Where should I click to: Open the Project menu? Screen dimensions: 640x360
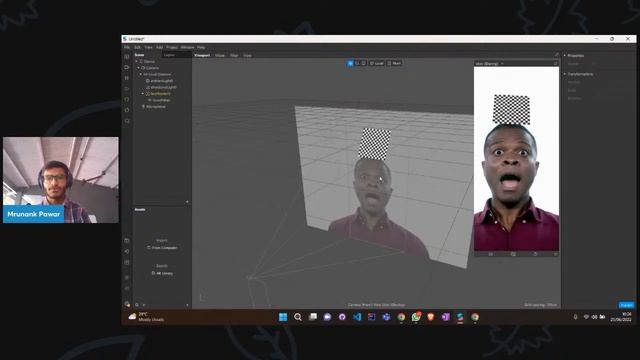coord(172,47)
